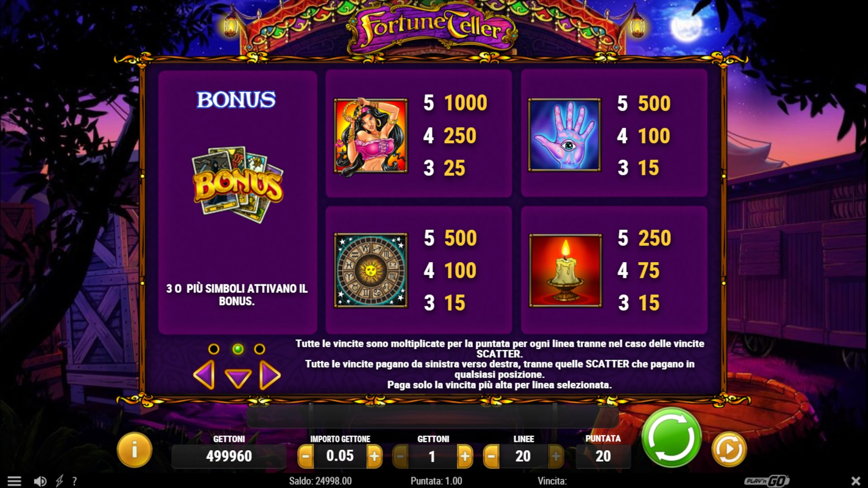This screenshot has width=868, height=488.
Task: Start autoplay with the orange button
Action: 729,450
